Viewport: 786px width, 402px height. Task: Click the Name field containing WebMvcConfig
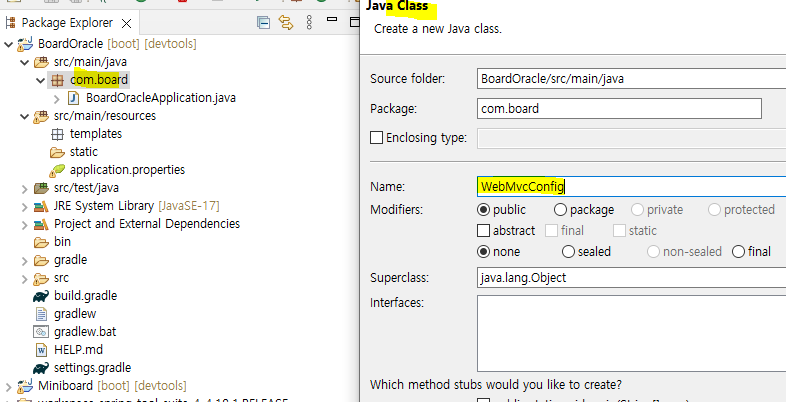pyautogui.click(x=632, y=186)
